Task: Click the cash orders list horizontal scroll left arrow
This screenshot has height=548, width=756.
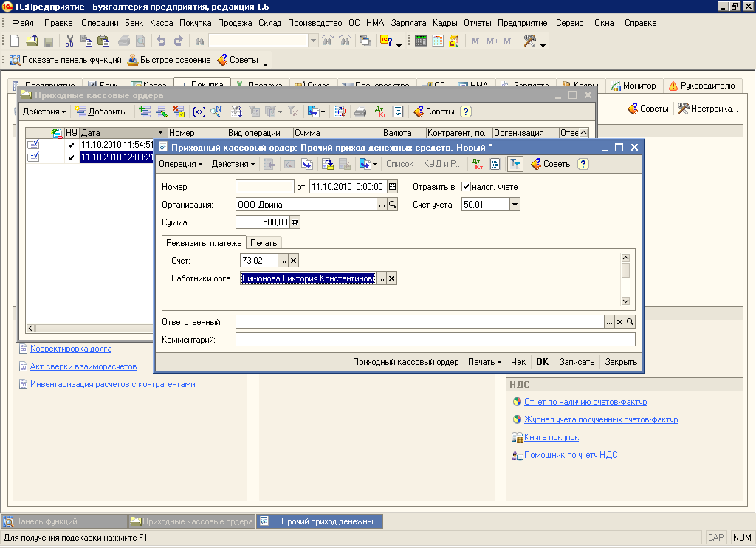Action: coord(30,328)
